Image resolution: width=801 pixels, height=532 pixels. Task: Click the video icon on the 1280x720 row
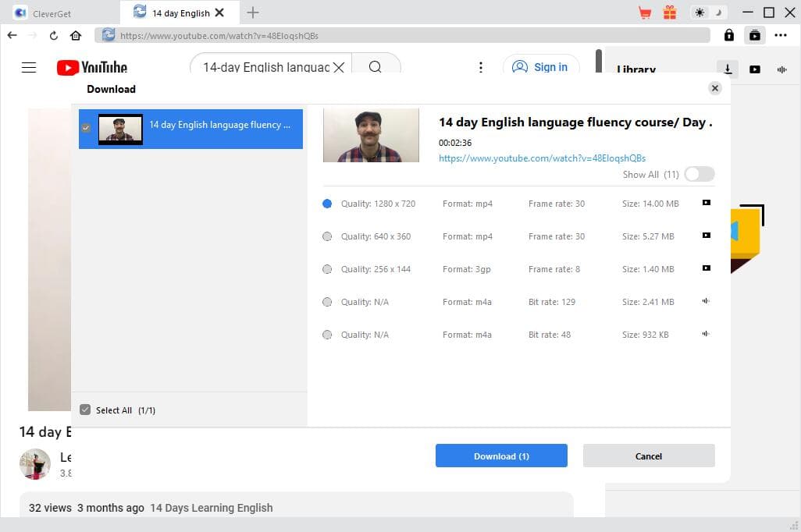click(x=705, y=202)
